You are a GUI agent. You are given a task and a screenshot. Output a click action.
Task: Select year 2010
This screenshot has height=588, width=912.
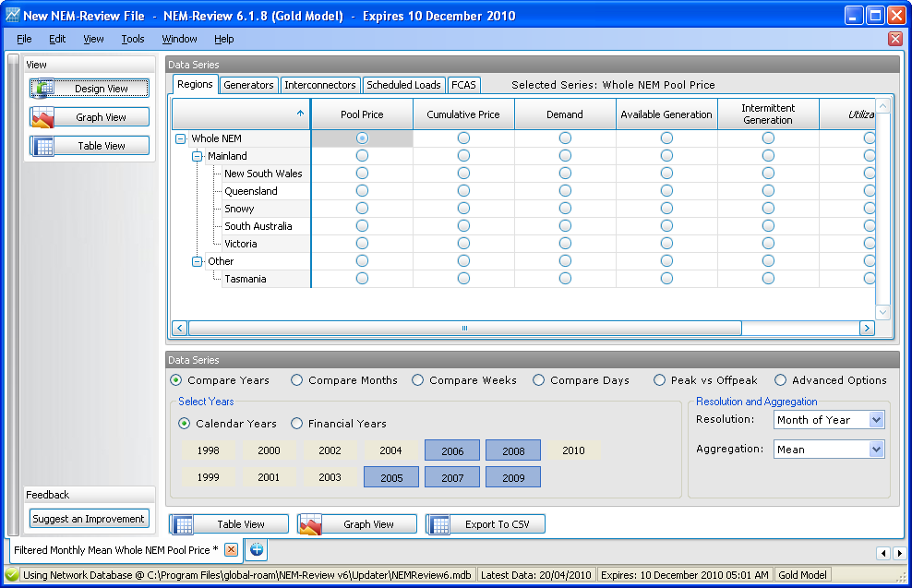(x=573, y=450)
